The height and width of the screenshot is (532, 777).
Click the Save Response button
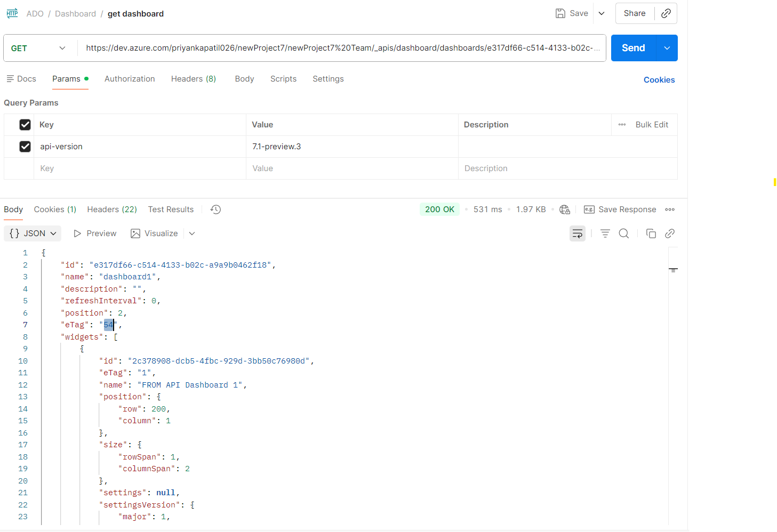pos(620,209)
